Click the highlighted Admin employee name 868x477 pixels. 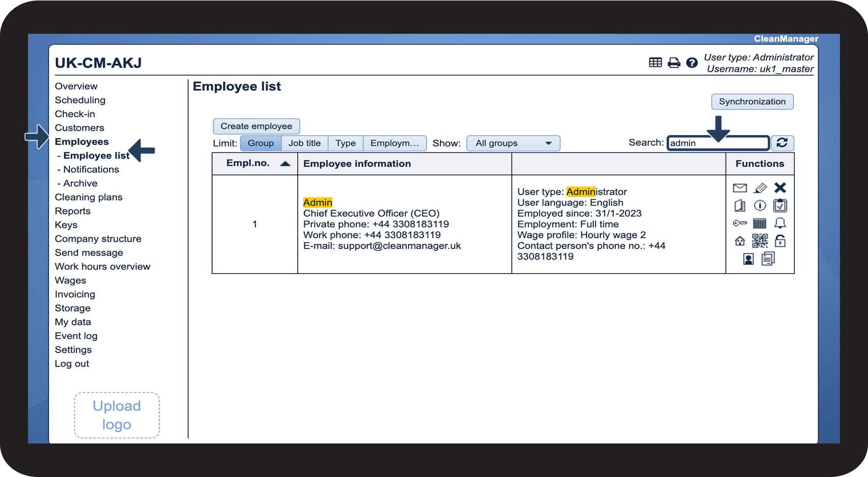click(x=318, y=202)
